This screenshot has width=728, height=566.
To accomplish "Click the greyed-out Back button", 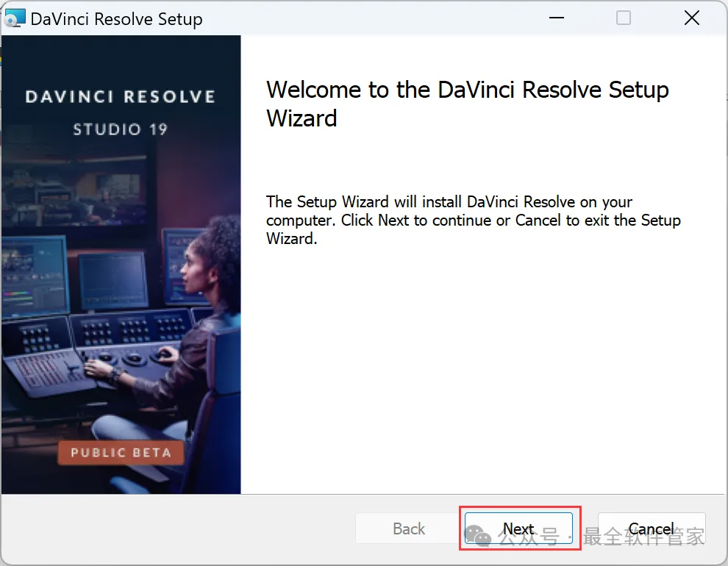I will (409, 528).
